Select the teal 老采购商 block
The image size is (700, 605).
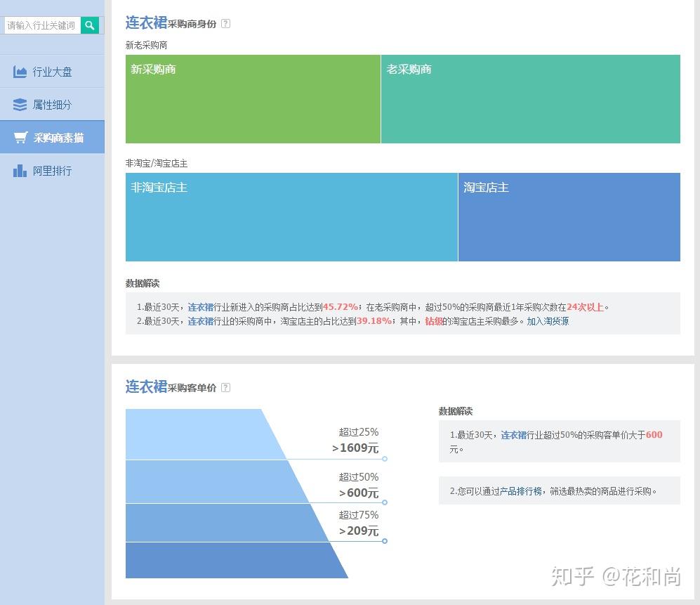tap(531, 99)
